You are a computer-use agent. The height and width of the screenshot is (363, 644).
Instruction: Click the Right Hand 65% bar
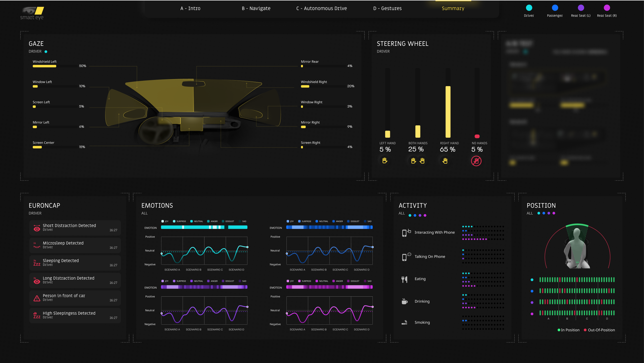point(448,112)
